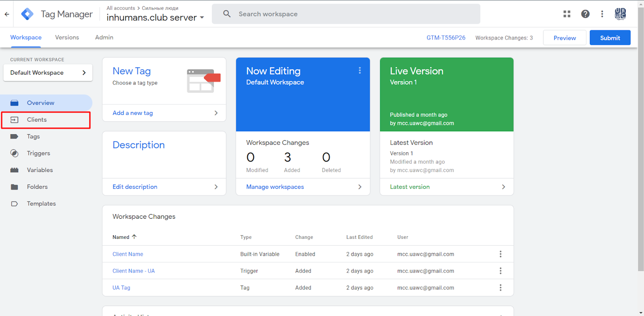Open Triggers in the sidebar

38,153
